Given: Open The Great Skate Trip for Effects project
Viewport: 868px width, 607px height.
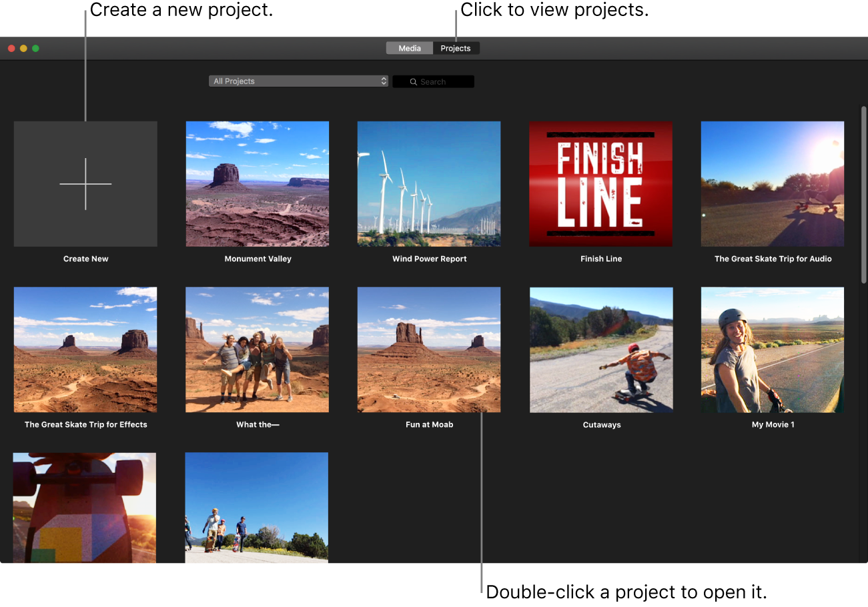Looking at the screenshot, I should coord(85,350).
